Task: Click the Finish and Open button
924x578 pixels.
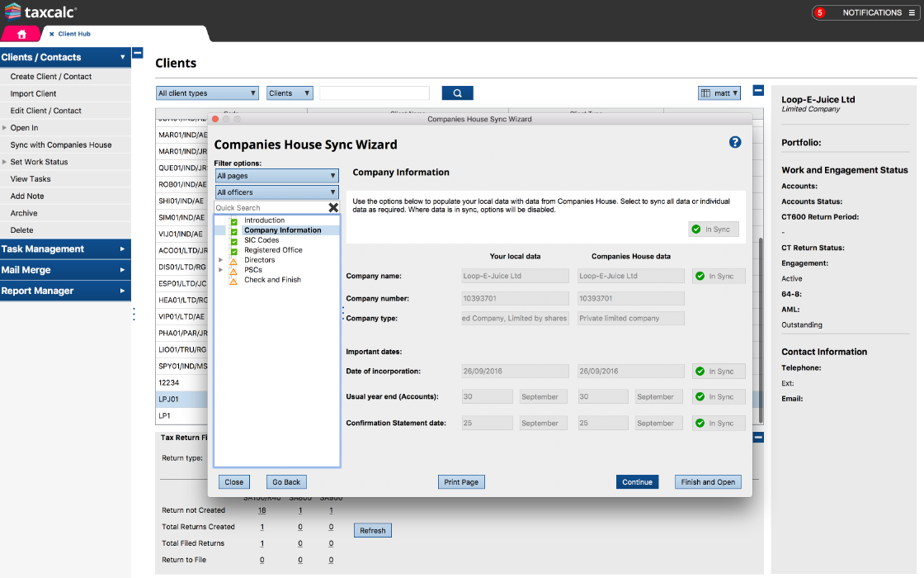Action: [x=707, y=482]
